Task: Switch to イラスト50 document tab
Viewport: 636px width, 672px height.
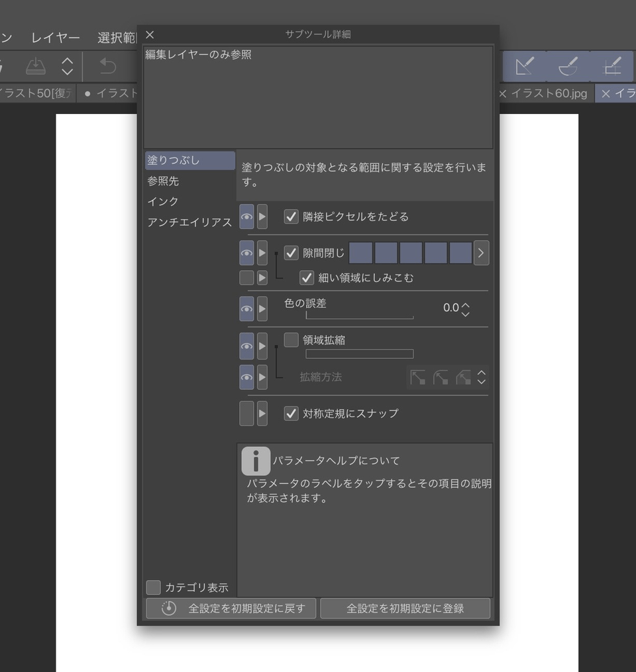Action: point(37,93)
